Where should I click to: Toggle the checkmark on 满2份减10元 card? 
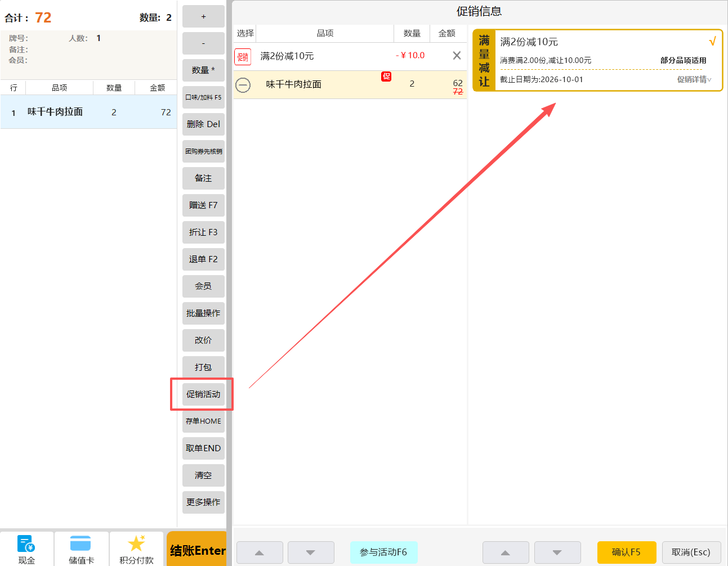pyautogui.click(x=712, y=42)
